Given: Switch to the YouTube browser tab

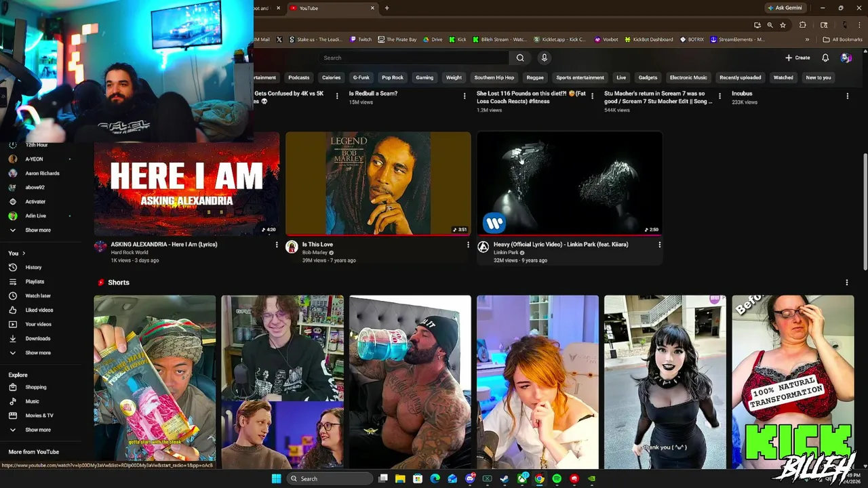Looking at the screenshot, I should coord(331,8).
